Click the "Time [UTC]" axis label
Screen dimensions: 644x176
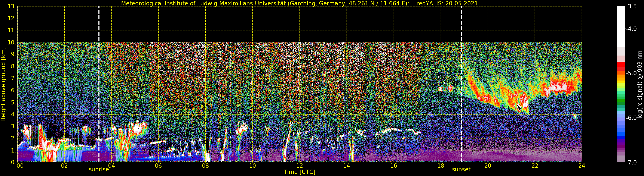[300, 172]
